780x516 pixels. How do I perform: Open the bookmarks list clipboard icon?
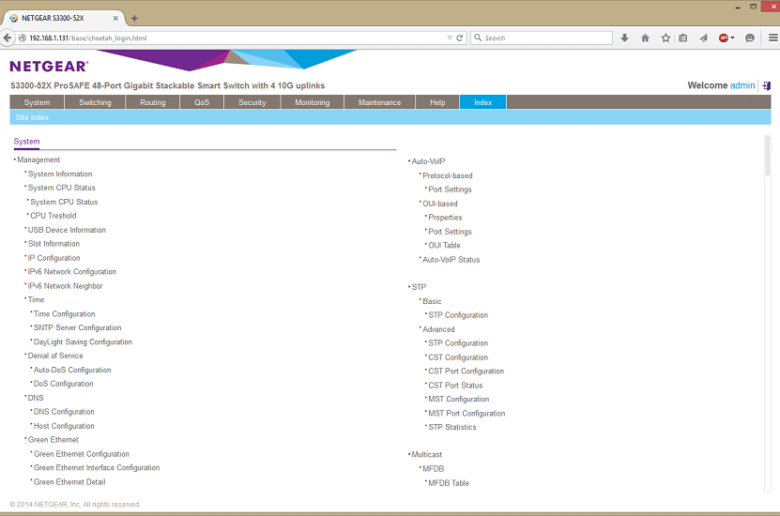tap(683, 38)
